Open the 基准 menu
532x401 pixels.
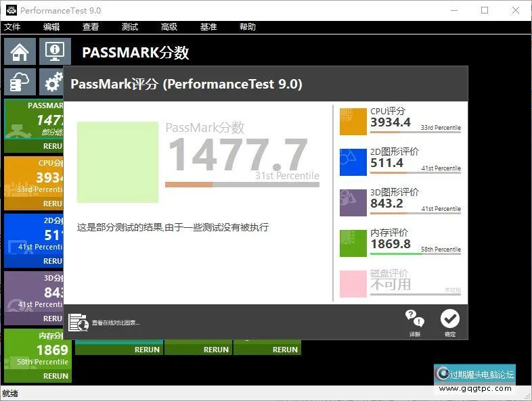tap(208, 27)
